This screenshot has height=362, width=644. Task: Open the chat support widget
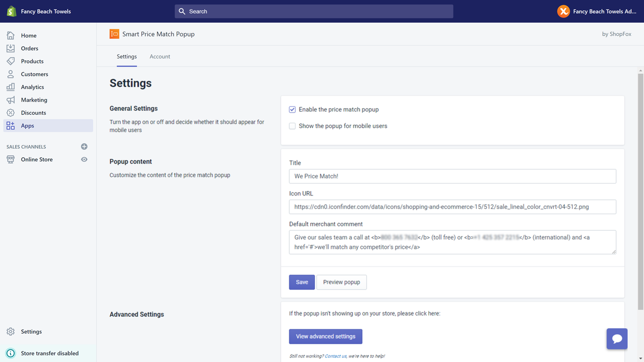[x=617, y=338]
